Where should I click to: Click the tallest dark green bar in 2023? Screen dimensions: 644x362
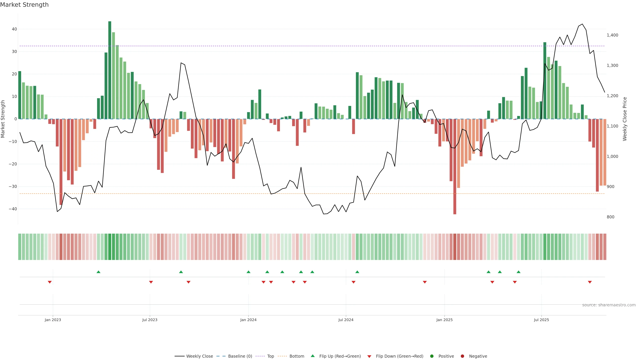[110, 70]
